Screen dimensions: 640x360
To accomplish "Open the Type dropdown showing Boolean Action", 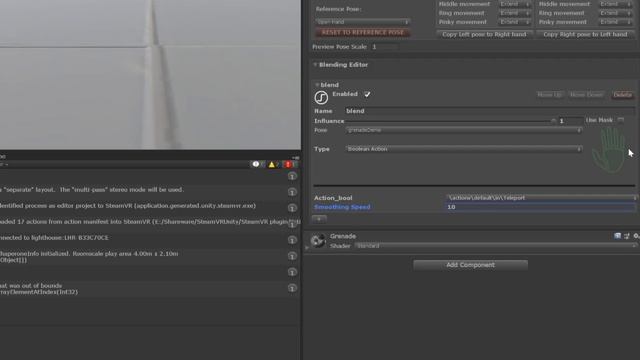I will (464, 149).
